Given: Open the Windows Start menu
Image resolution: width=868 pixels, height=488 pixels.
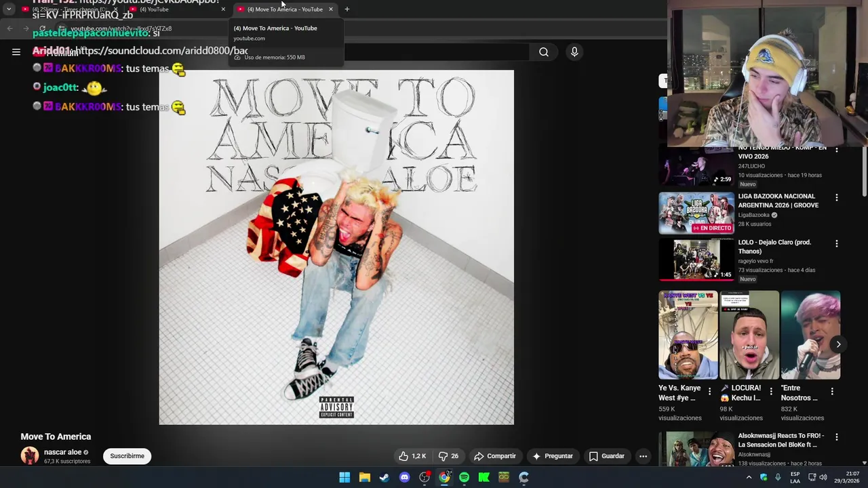Looking at the screenshot, I should pyautogui.click(x=344, y=477).
